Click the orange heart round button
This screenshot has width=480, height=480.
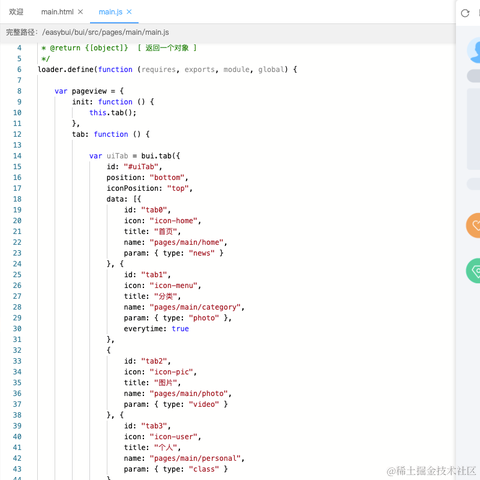click(474, 225)
